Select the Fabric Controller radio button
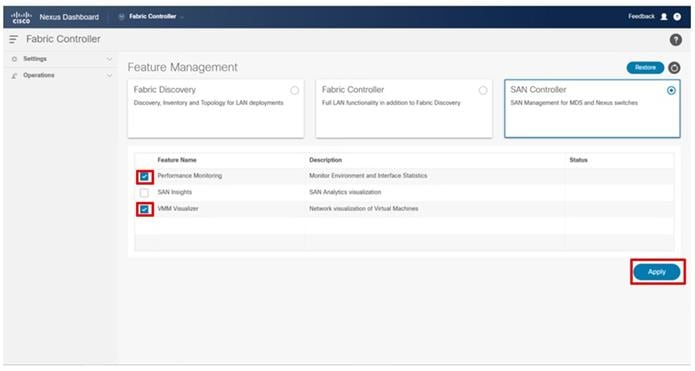The width and height of the screenshot is (695, 371). point(483,90)
